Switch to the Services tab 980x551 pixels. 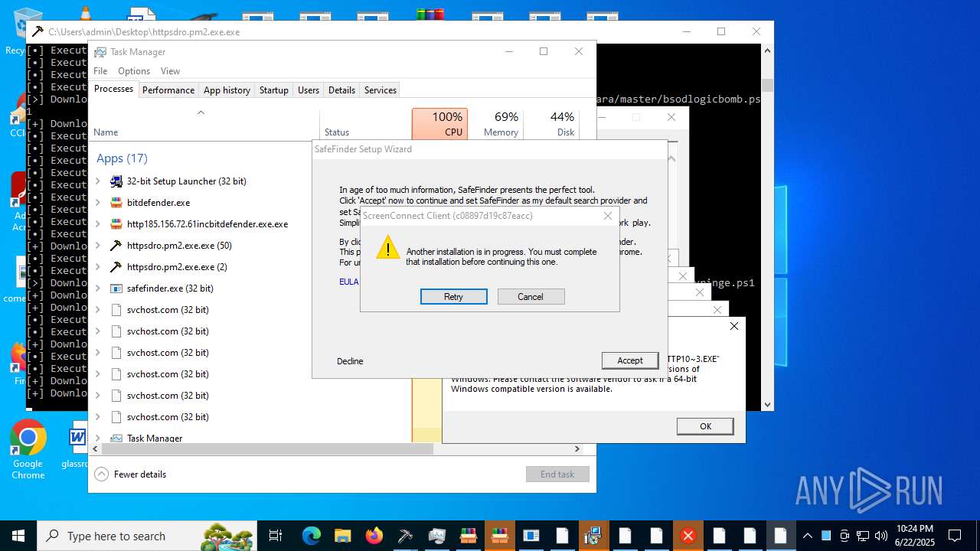[x=381, y=90]
